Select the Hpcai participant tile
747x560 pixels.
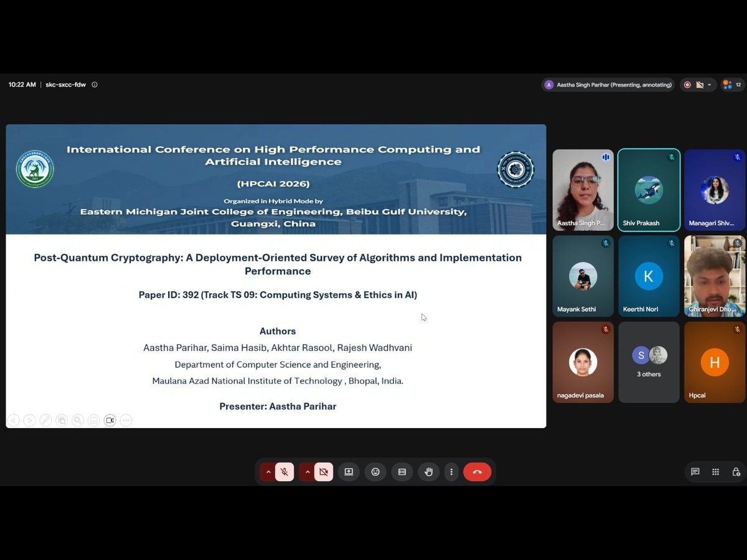pos(715,362)
